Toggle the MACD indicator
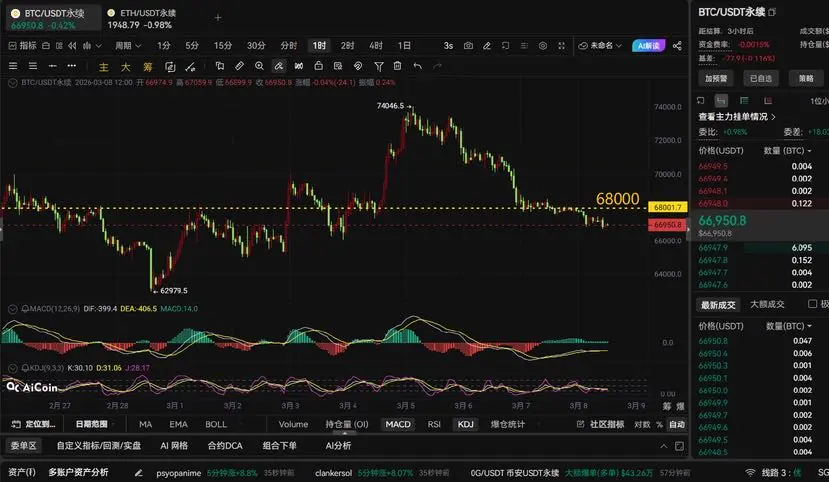 (398, 424)
